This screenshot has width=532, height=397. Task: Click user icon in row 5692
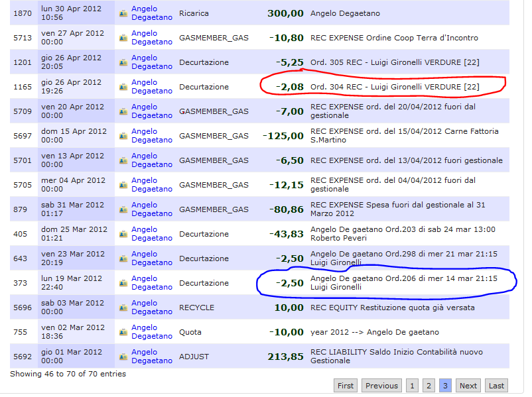tap(123, 357)
